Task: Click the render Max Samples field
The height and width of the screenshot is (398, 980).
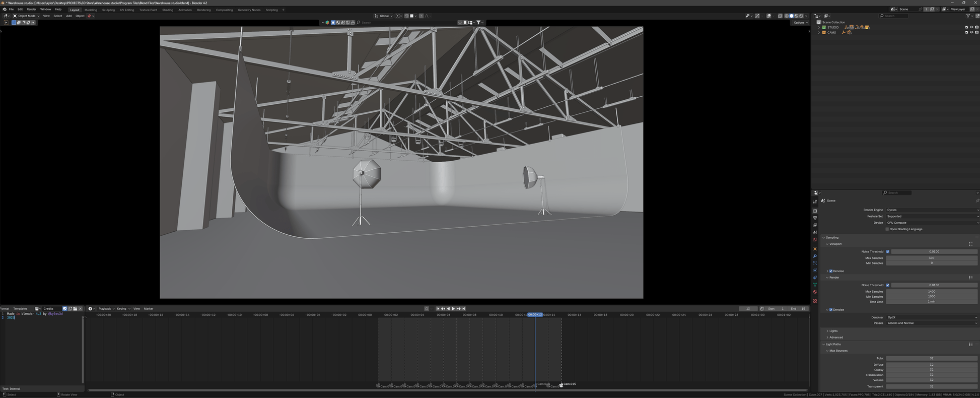Action: click(932, 291)
